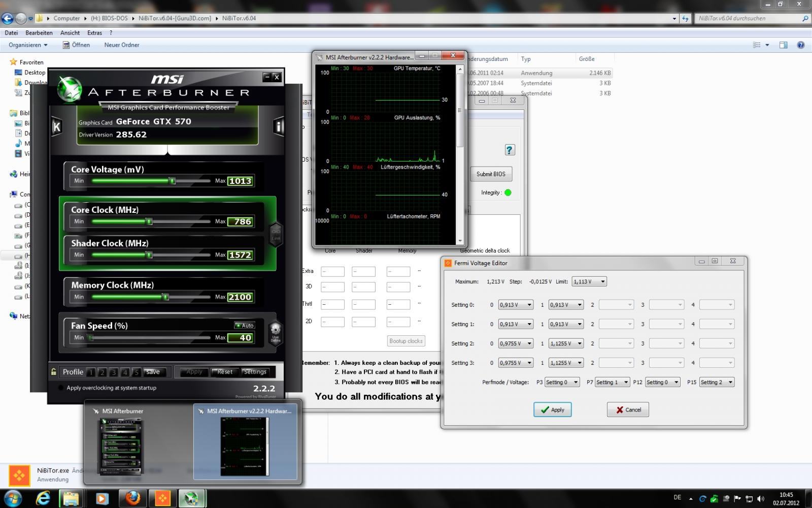The width and height of the screenshot is (812, 508).
Task: Save the current Afterburner profile
Action: coord(153,372)
